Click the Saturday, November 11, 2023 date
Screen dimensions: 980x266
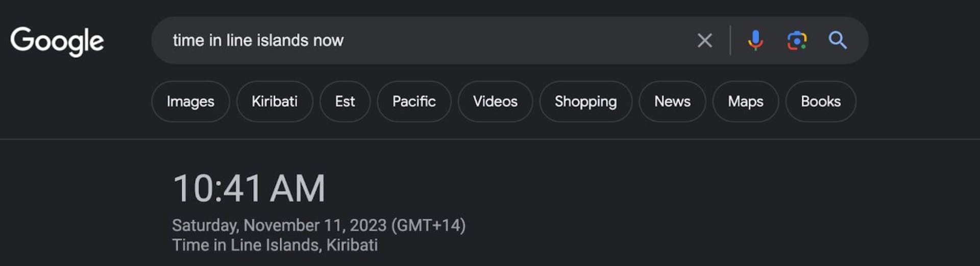(279, 225)
